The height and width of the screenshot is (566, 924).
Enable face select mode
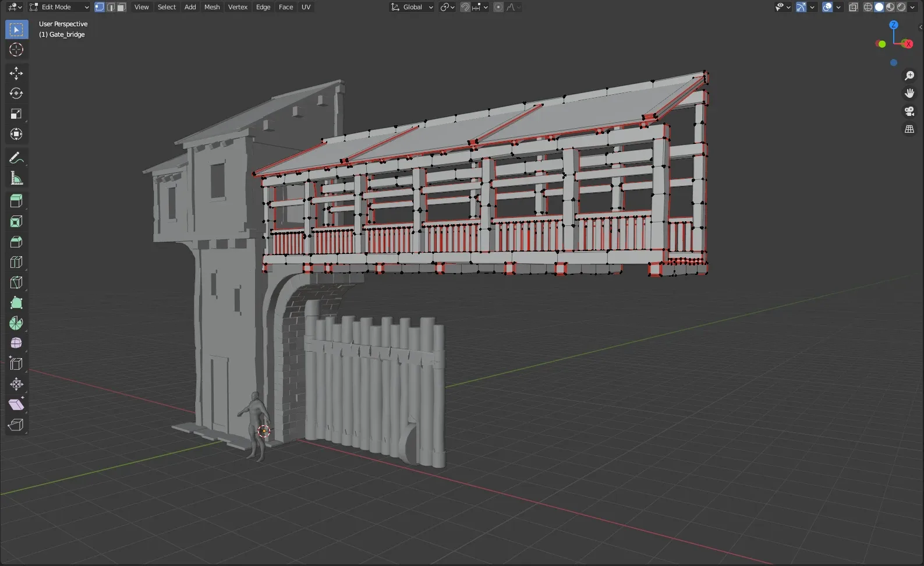point(121,7)
